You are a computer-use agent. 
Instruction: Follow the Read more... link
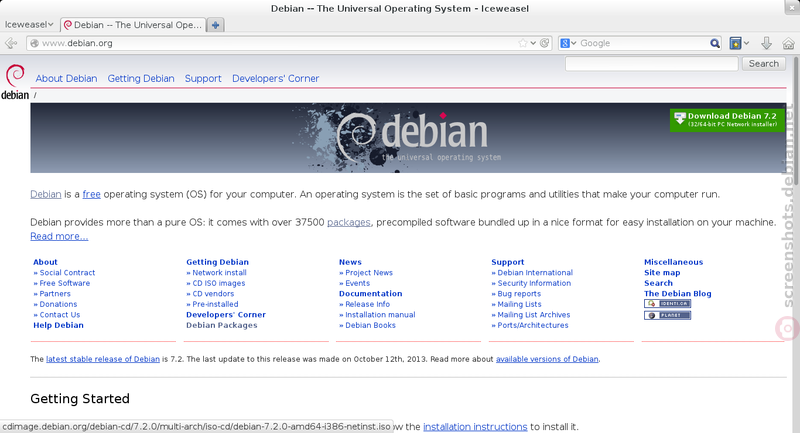[x=59, y=236]
